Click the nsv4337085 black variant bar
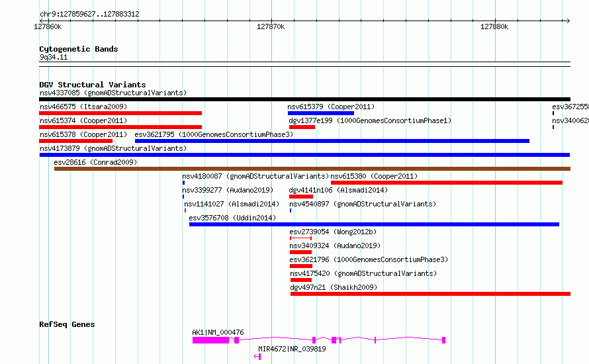The width and height of the screenshot is (589, 364). pyautogui.click(x=304, y=99)
